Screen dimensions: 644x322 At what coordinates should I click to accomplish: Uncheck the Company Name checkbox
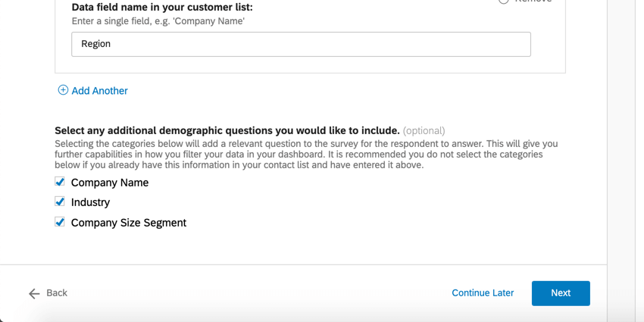click(x=60, y=182)
